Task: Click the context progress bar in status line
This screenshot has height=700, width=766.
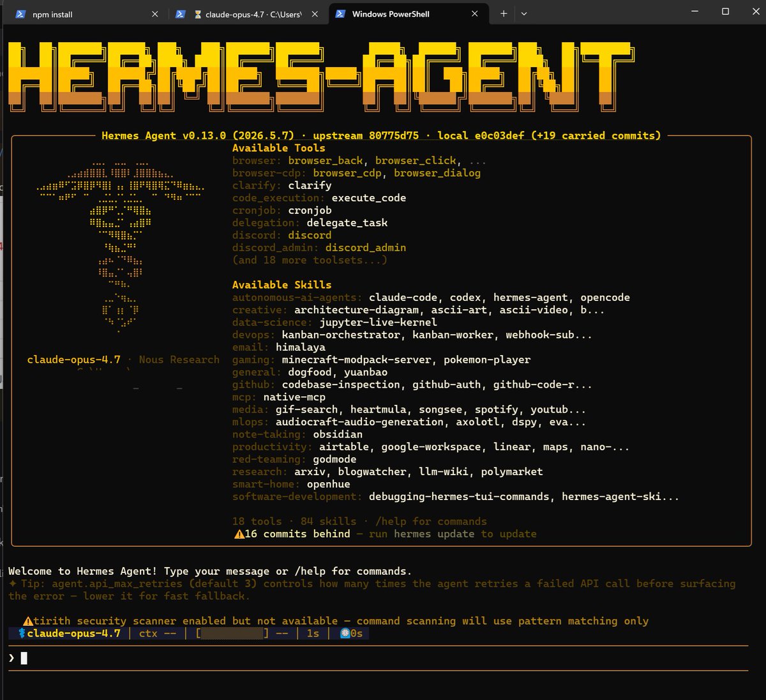Action: pos(232,634)
